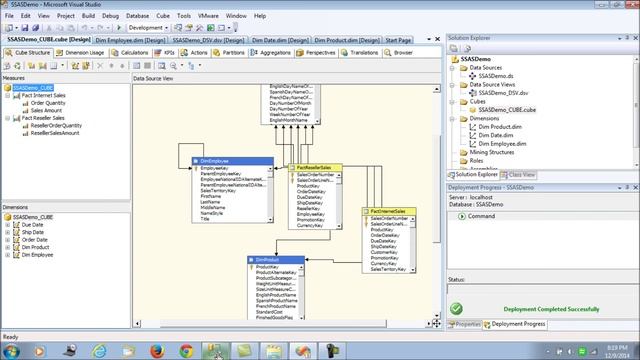Collapse the Fact Internet Sales measure group
Image resolution: width=640 pixels, height=360 pixels.
tap(7, 96)
